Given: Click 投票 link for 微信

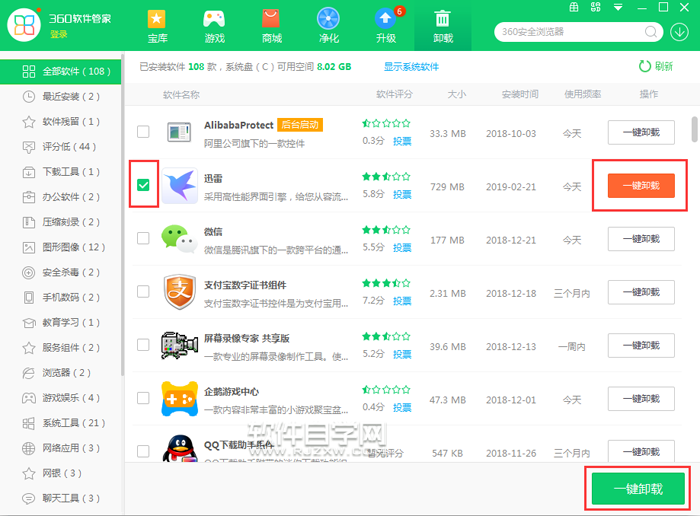Looking at the screenshot, I should 402,248.
